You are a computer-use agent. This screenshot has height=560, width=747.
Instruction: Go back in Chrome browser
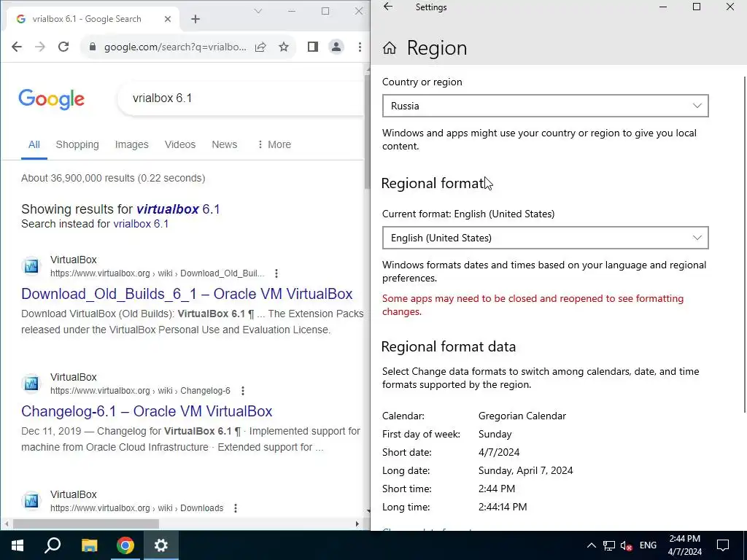click(17, 47)
